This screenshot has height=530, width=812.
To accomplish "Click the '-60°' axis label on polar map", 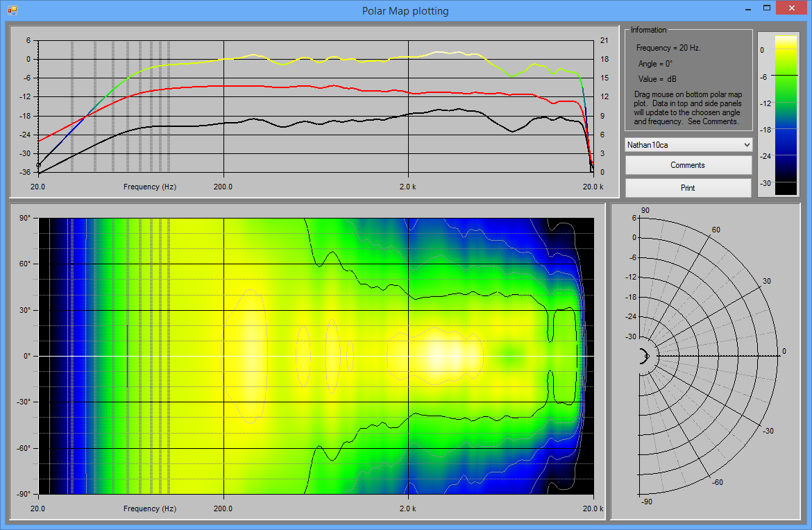I will [24, 448].
